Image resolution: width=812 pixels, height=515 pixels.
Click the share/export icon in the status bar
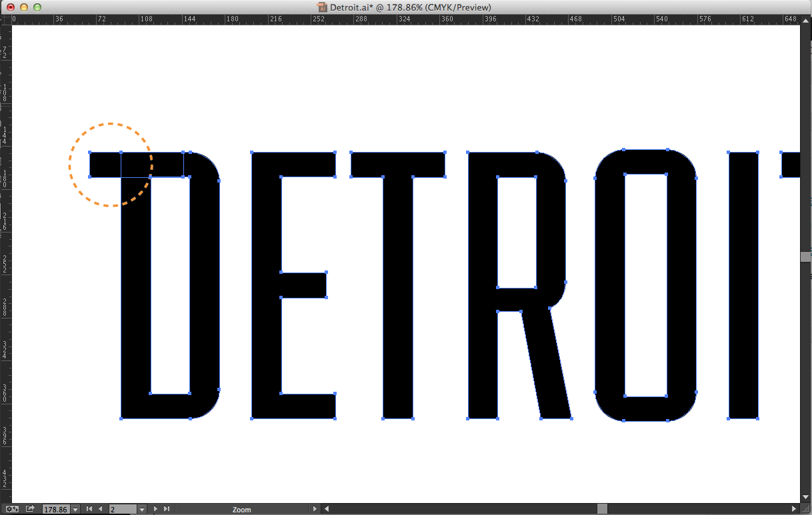tap(30, 509)
